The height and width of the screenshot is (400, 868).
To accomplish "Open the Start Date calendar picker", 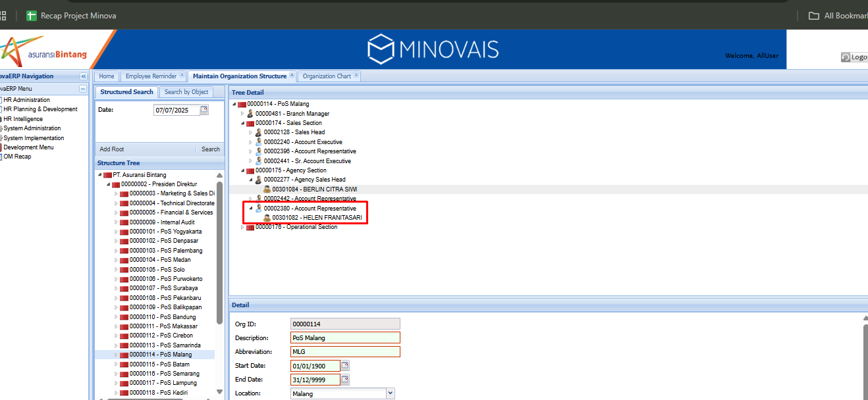I will tap(345, 366).
